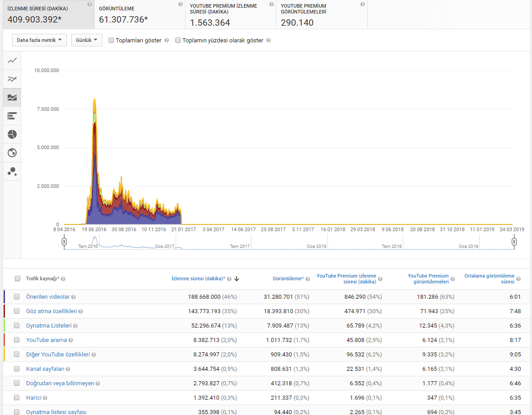This screenshot has width=532, height=415.
Task: Select the globe map view icon
Action: (12, 153)
